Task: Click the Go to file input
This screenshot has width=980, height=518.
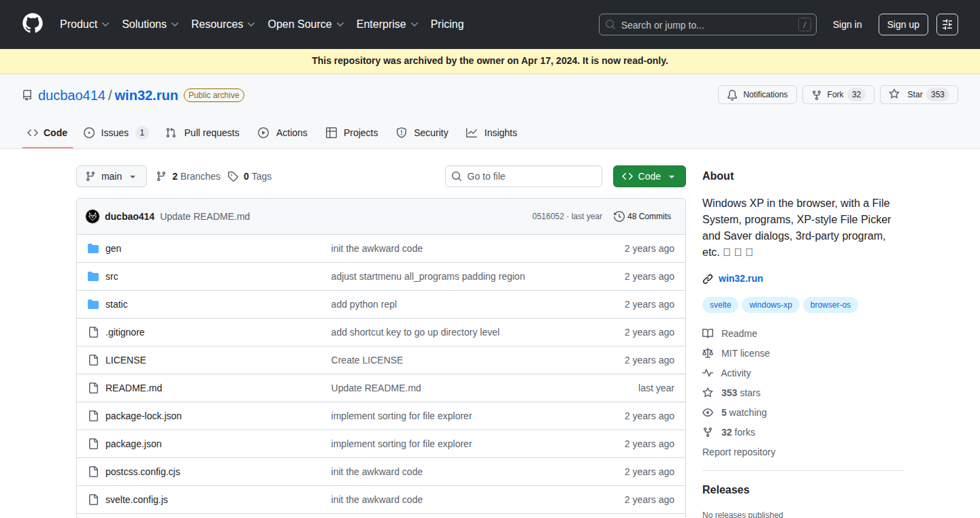Action: [x=523, y=176]
